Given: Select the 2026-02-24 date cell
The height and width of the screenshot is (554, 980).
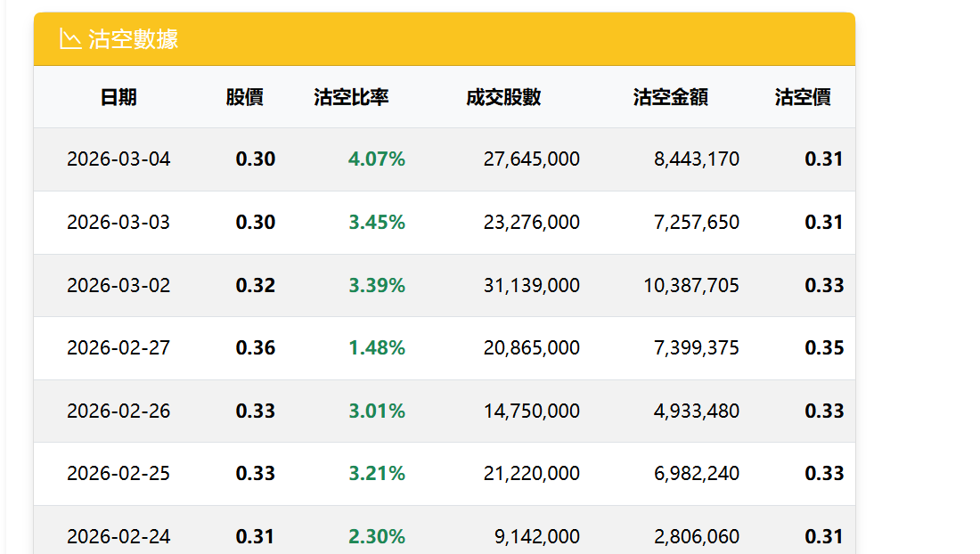Looking at the screenshot, I should pos(118,536).
